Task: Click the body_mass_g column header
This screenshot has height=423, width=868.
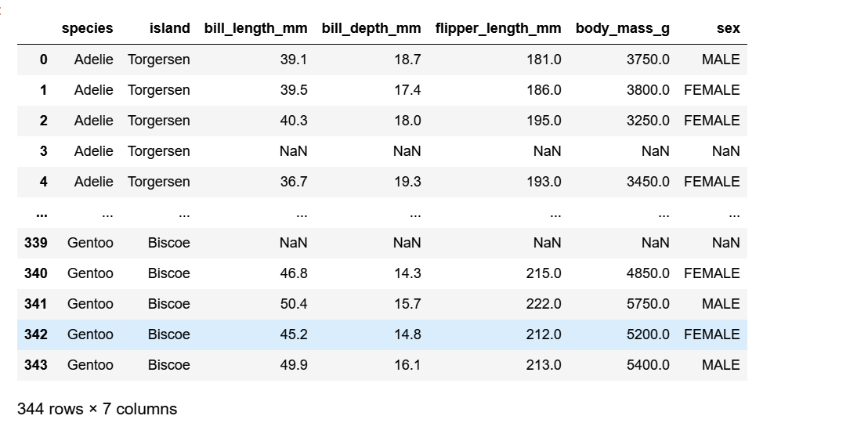Action: 622,28
